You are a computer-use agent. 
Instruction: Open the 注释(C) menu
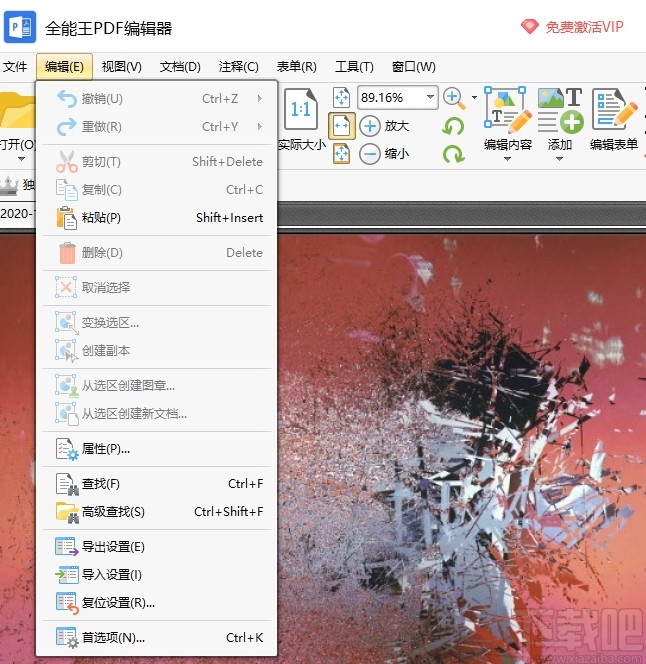click(x=238, y=67)
